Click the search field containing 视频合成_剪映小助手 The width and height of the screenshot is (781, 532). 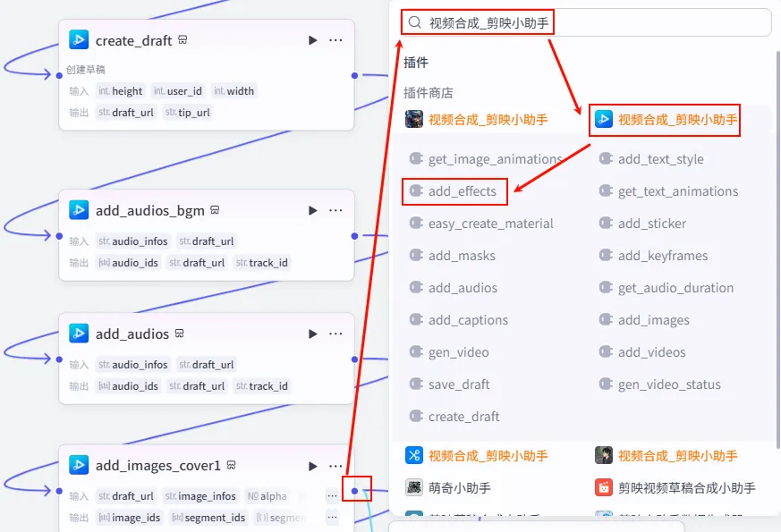[x=586, y=22]
